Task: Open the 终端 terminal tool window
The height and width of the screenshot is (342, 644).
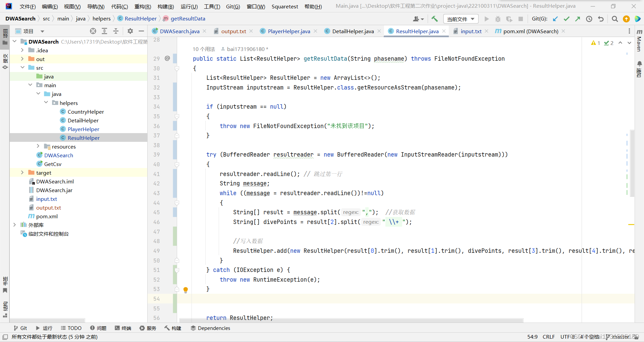Action: [123, 328]
